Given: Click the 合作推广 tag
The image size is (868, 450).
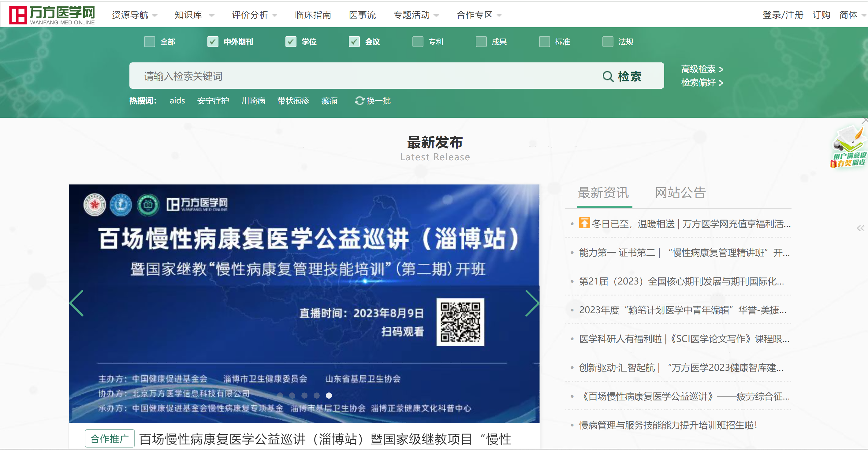Looking at the screenshot, I should 110,439.
